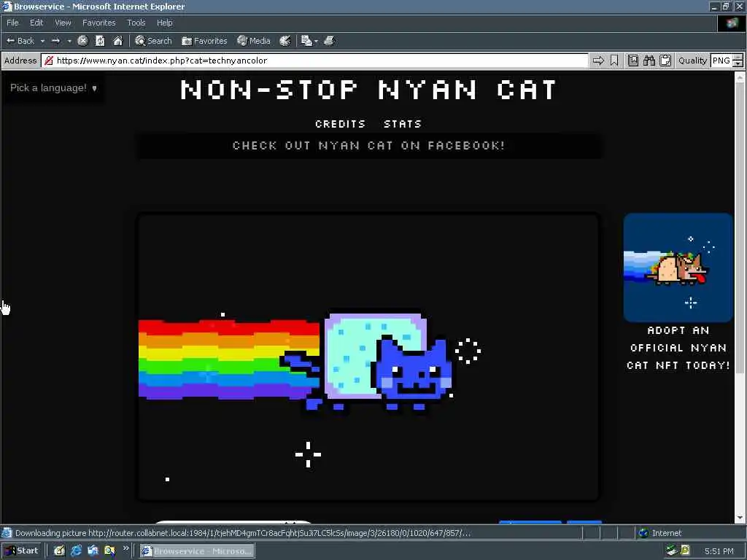
Task: Click the Go arrow next to address bar
Action: 598,61
